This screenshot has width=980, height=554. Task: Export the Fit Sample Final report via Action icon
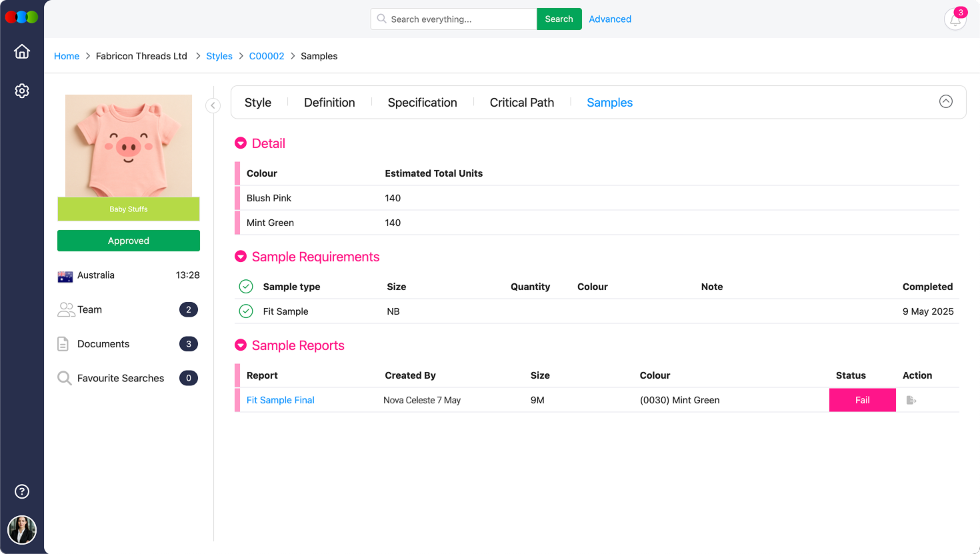pos(911,400)
